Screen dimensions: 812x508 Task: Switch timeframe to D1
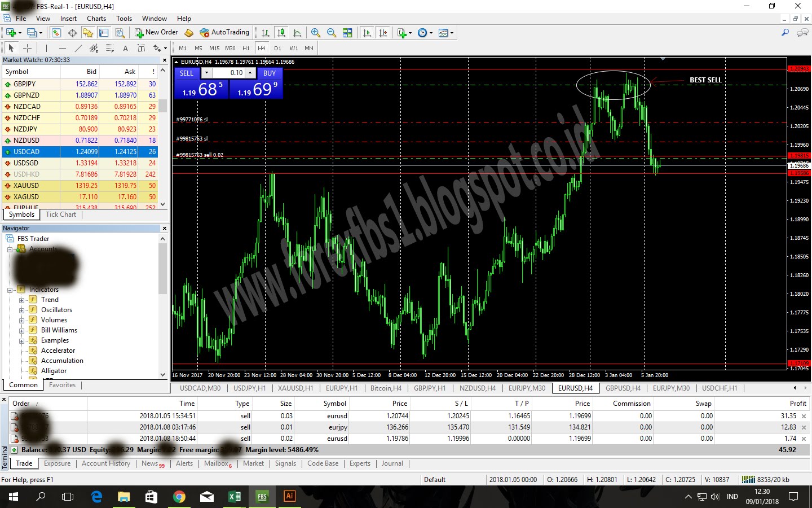point(277,48)
